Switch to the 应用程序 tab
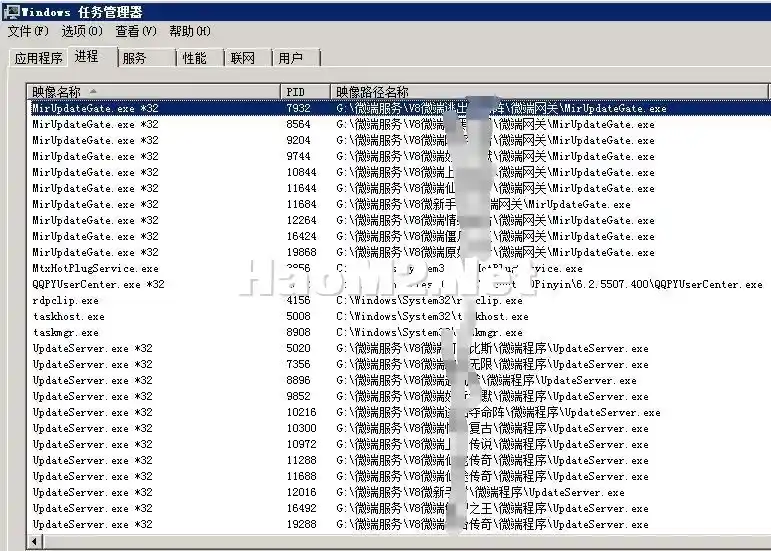771x551 pixels. coord(39,58)
